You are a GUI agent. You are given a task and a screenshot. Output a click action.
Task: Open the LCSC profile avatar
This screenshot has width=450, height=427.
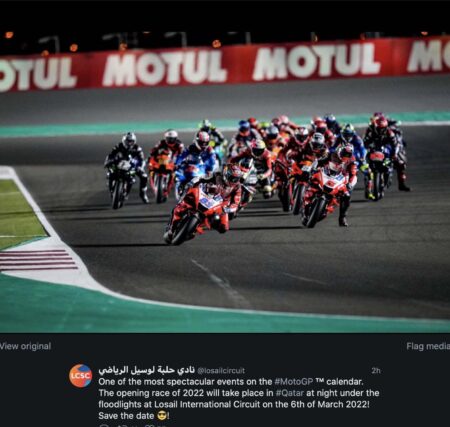[x=81, y=376]
